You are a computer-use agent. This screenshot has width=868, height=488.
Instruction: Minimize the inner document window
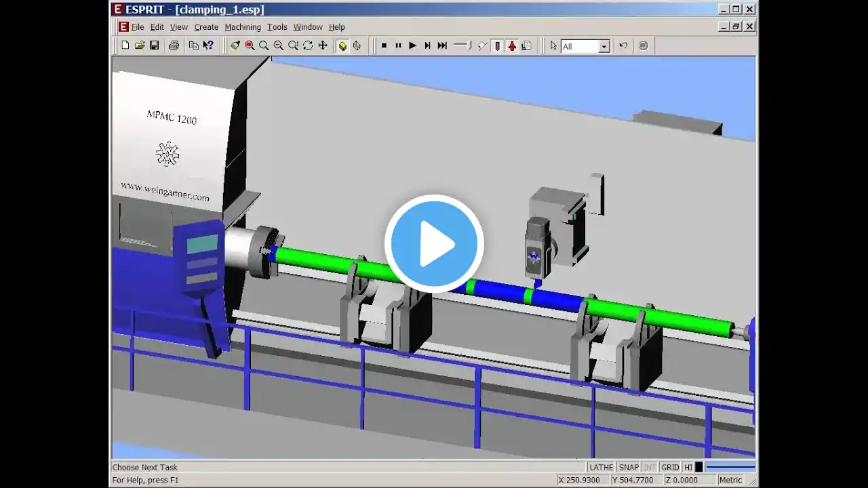[724, 26]
